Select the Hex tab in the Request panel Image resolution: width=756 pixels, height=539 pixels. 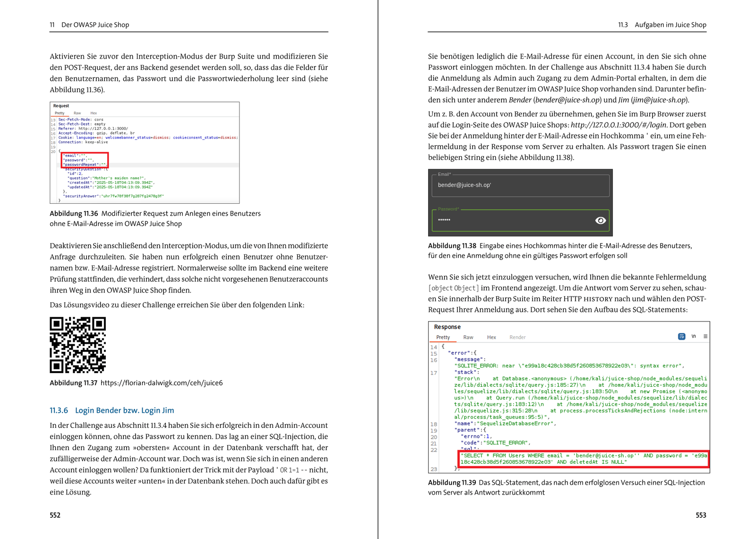tap(94, 113)
